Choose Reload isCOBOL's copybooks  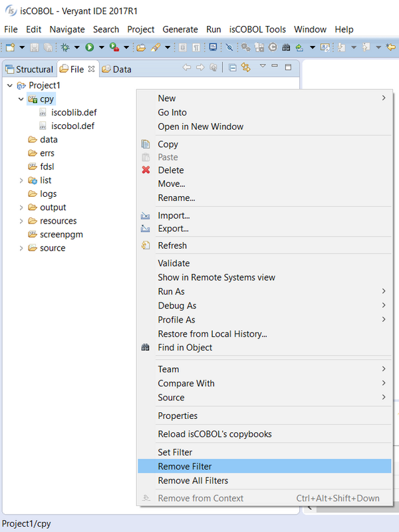point(214,434)
